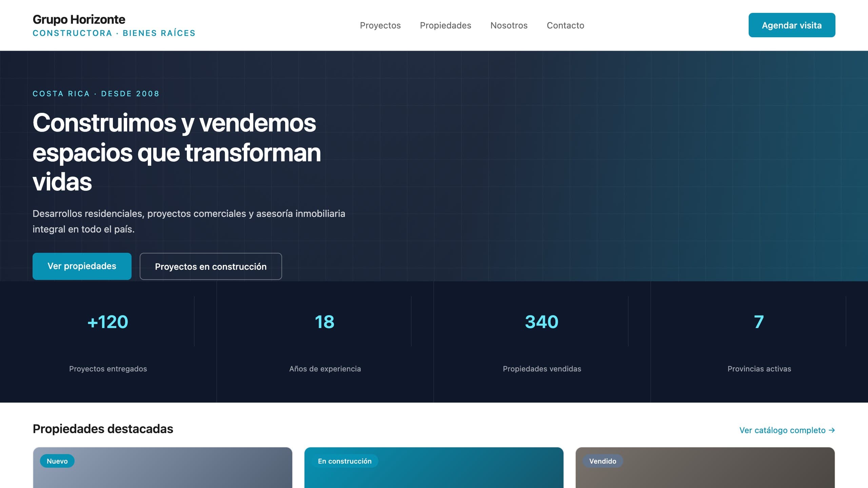Open the Contacto nav link
Screen dimensions: 868x488
(x=566, y=25)
